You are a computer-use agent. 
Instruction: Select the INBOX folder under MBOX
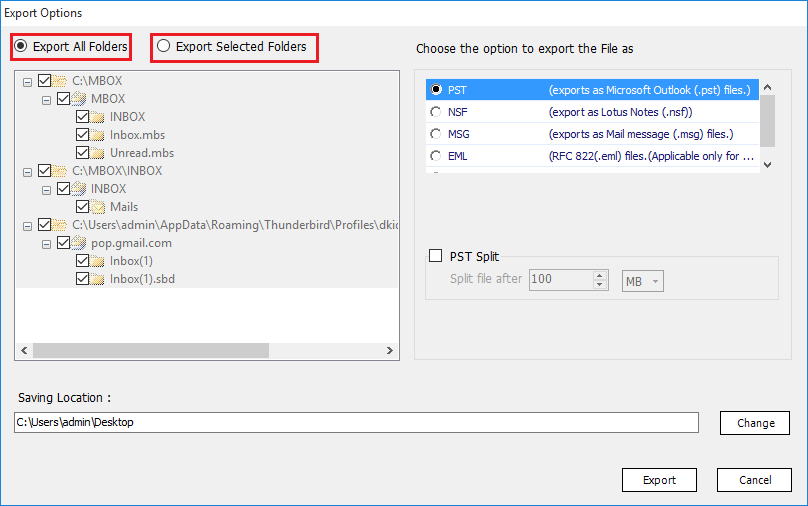(x=127, y=117)
